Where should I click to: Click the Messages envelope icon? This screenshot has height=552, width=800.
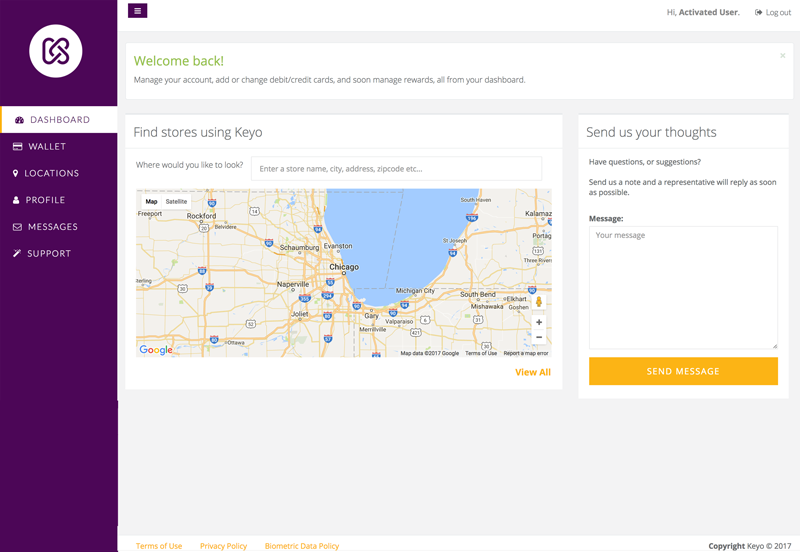(x=17, y=227)
